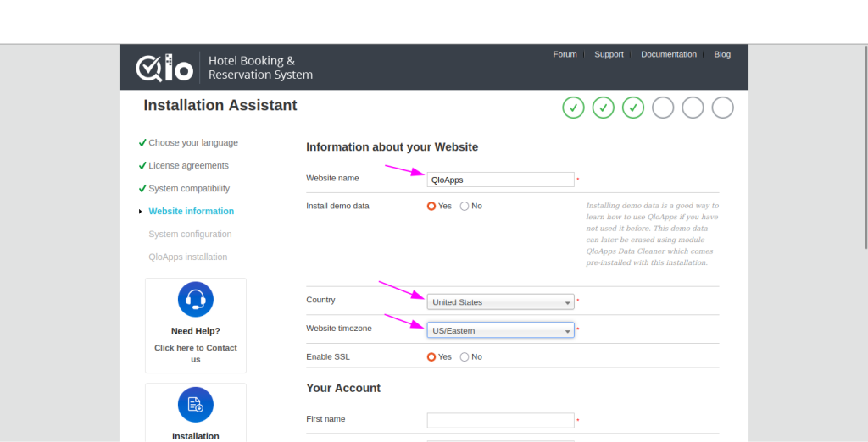Open the Documentation link in header

pyautogui.click(x=669, y=54)
